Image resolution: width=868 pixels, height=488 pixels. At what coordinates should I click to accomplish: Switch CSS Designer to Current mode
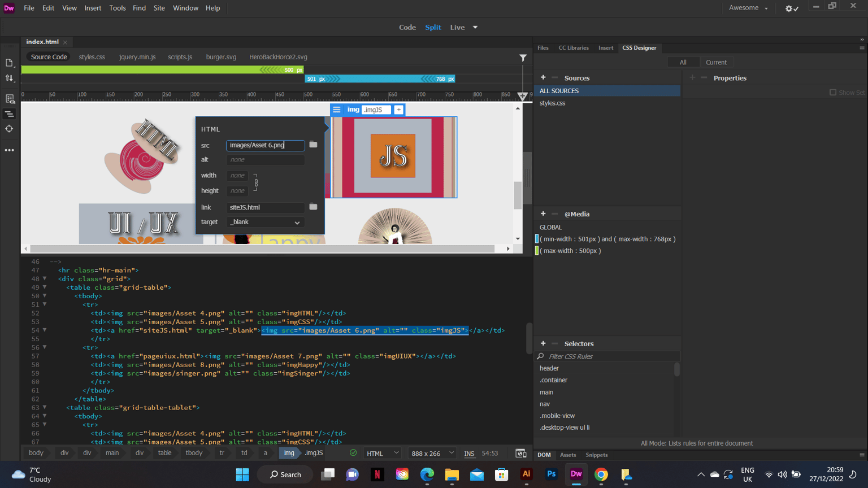tap(716, 62)
